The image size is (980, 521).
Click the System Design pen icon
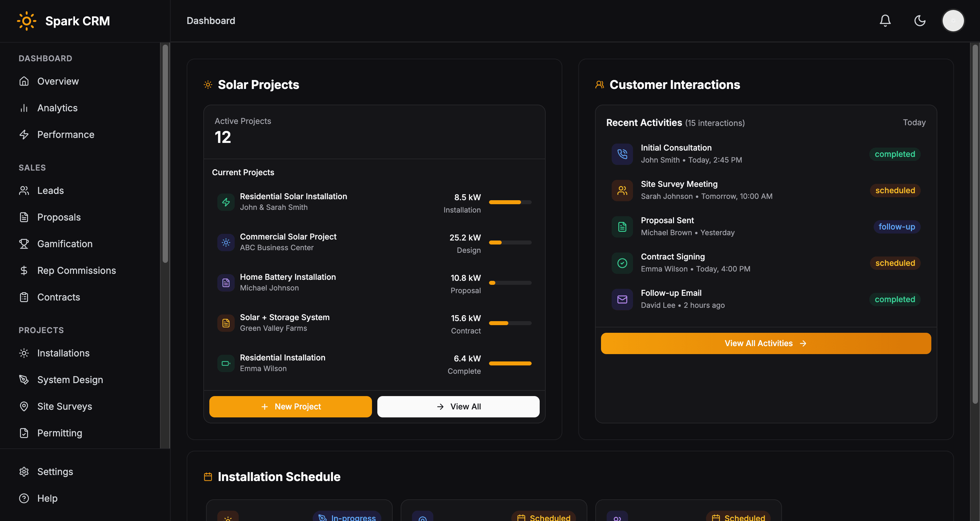point(24,379)
